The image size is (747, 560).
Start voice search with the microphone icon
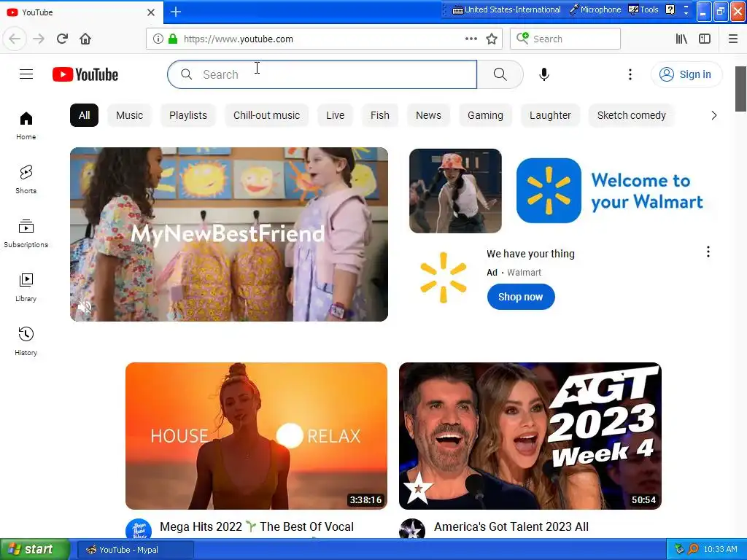pos(544,74)
